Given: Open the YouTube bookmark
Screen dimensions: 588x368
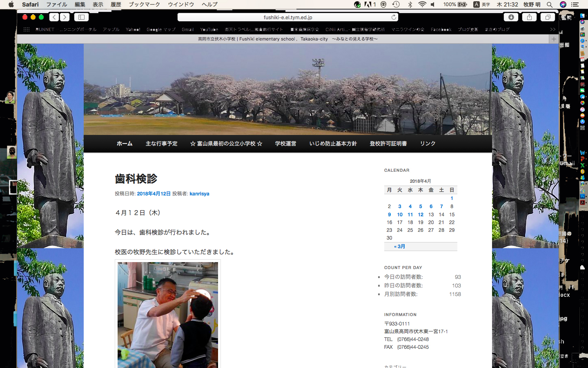Looking at the screenshot, I should 209,29.
